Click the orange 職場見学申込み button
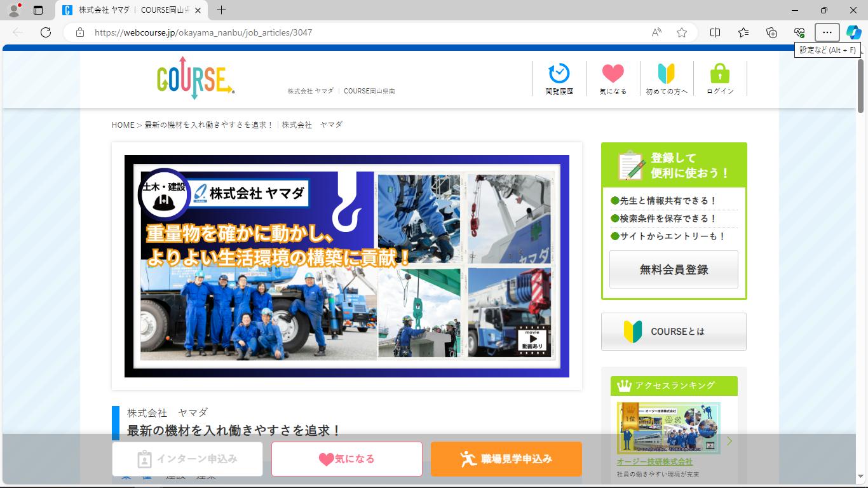 point(506,459)
